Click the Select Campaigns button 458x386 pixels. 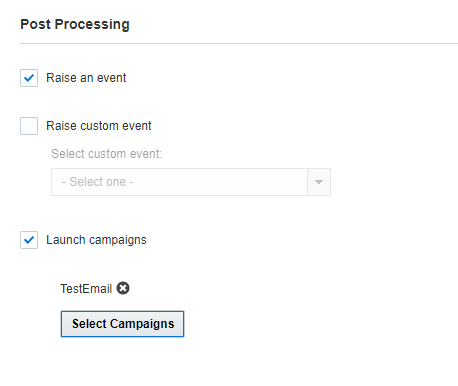(122, 324)
